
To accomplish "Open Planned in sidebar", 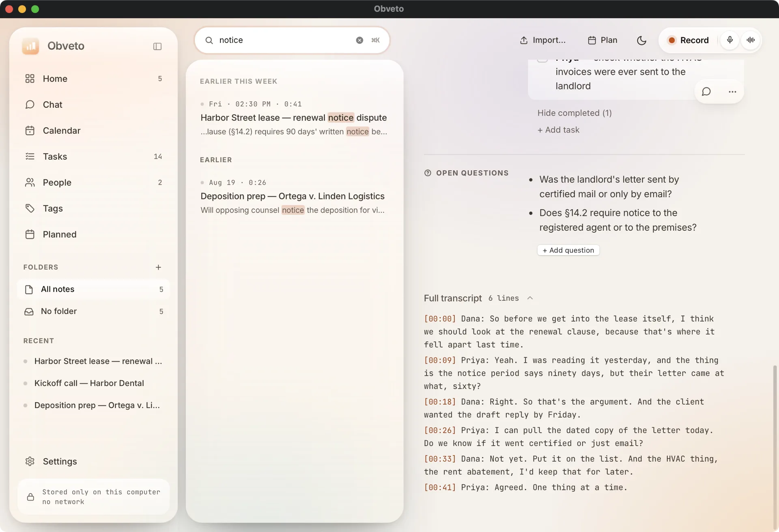I will [93, 234].
